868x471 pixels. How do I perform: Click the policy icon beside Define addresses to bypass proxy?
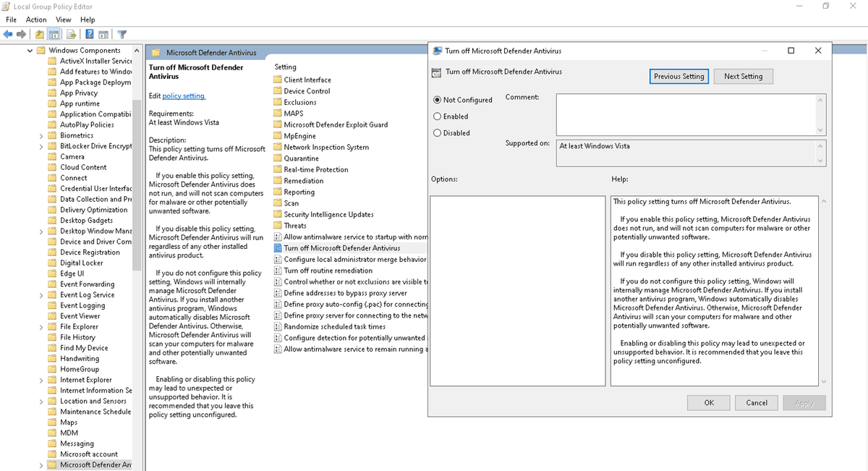pyautogui.click(x=278, y=293)
